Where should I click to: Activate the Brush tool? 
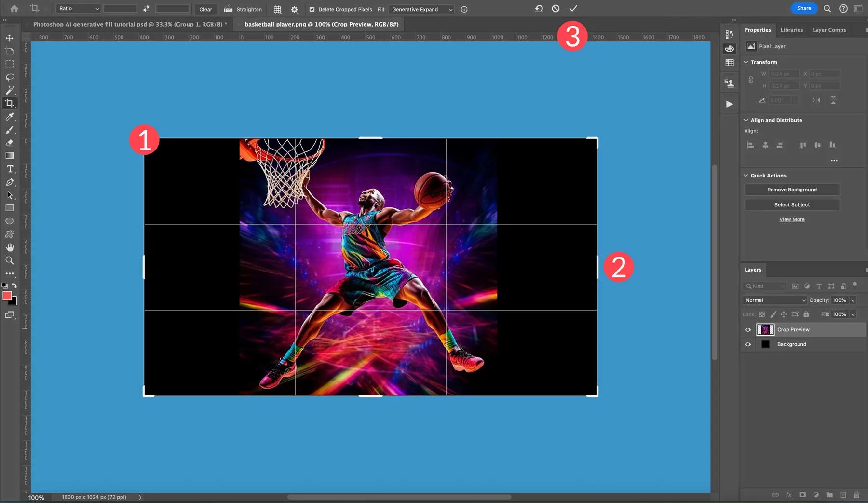[x=10, y=130]
